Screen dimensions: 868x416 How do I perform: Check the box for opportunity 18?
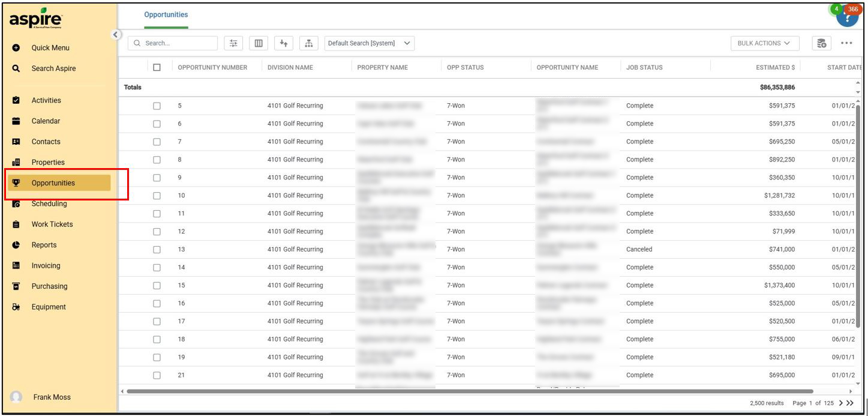pos(157,340)
